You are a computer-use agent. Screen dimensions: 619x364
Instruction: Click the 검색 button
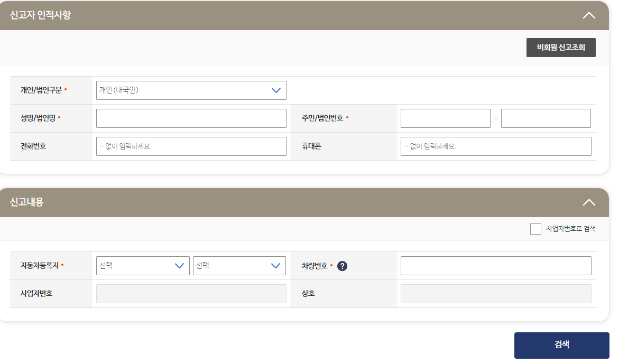tap(561, 345)
